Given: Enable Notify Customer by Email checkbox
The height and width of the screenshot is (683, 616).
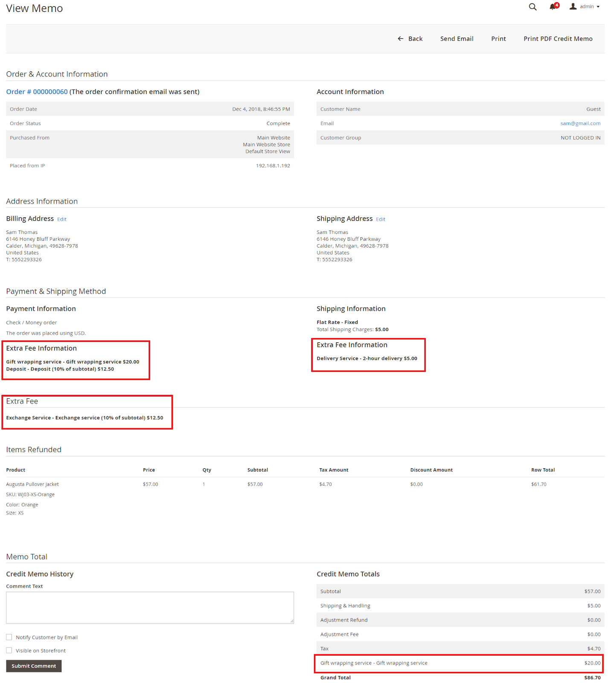Looking at the screenshot, I should click(9, 637).
